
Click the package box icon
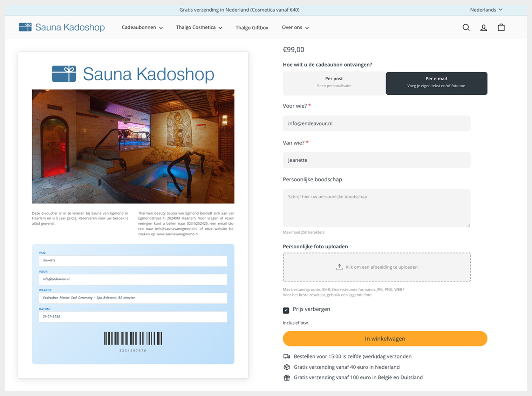coord(287,367)
